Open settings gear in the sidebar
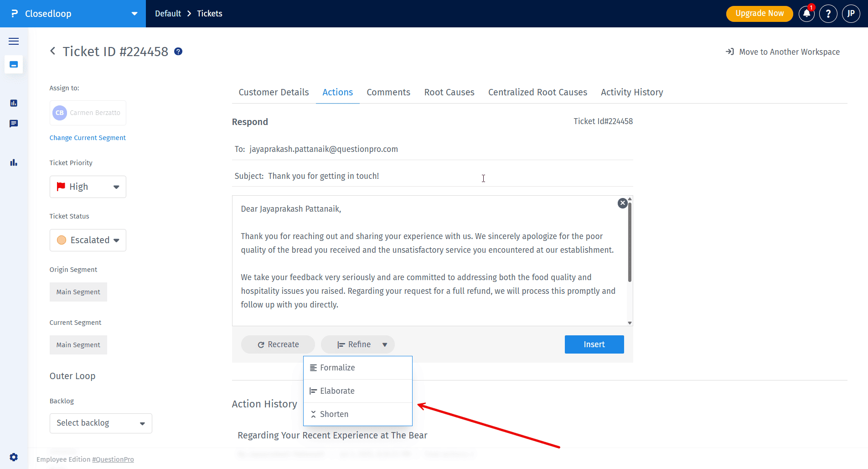The height and width of the screenshot is (469, 868). click(14, 457)
